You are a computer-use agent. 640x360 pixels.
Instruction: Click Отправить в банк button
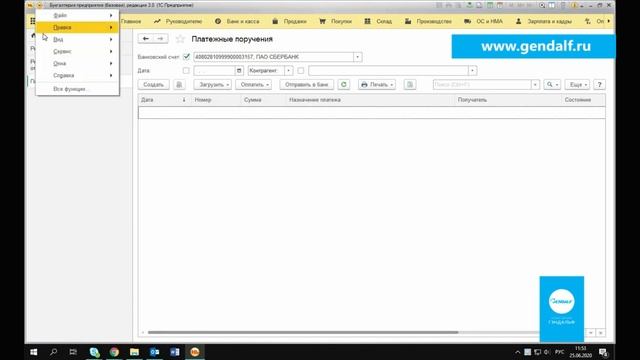click(307, 84)
